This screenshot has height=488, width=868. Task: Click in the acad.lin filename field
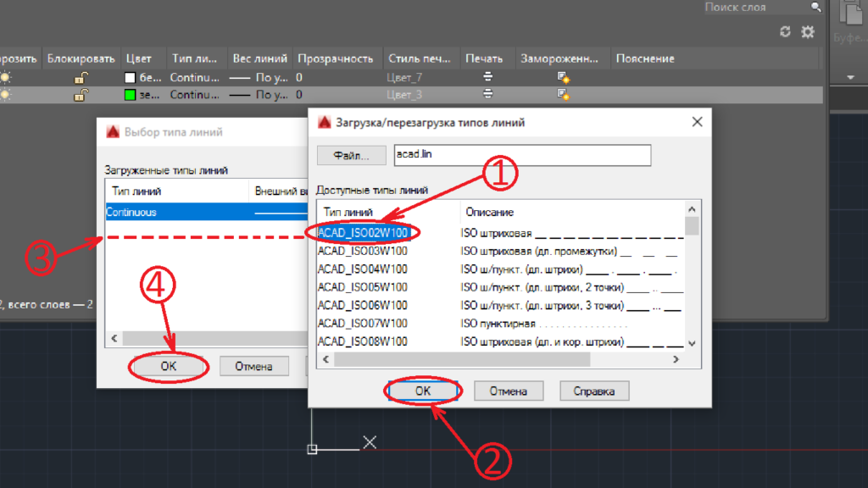click(x=522, y=156)
